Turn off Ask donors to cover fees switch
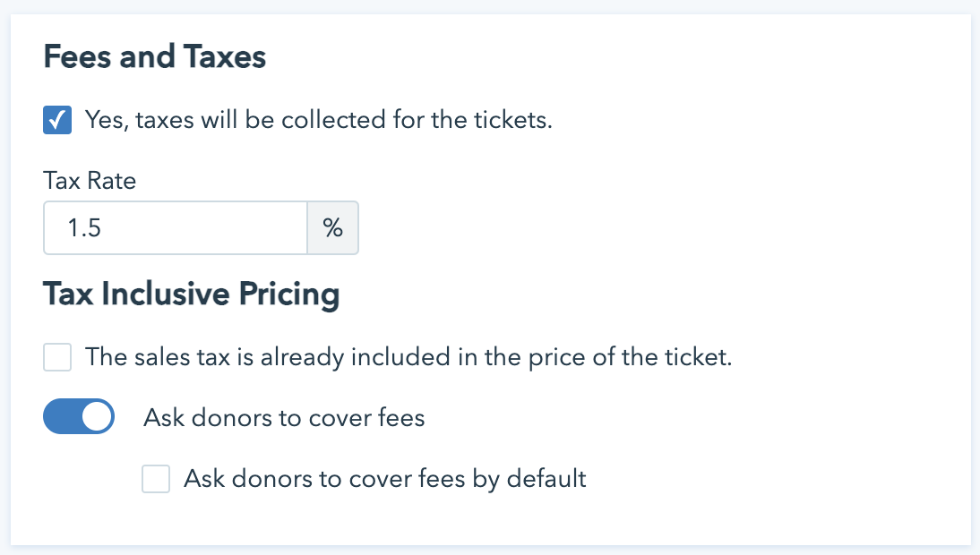980x555 pixels. click(x=79, y=417)
